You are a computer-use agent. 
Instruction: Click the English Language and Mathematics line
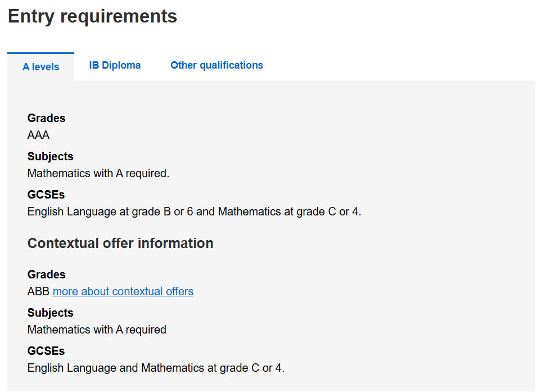coord(156,368)
